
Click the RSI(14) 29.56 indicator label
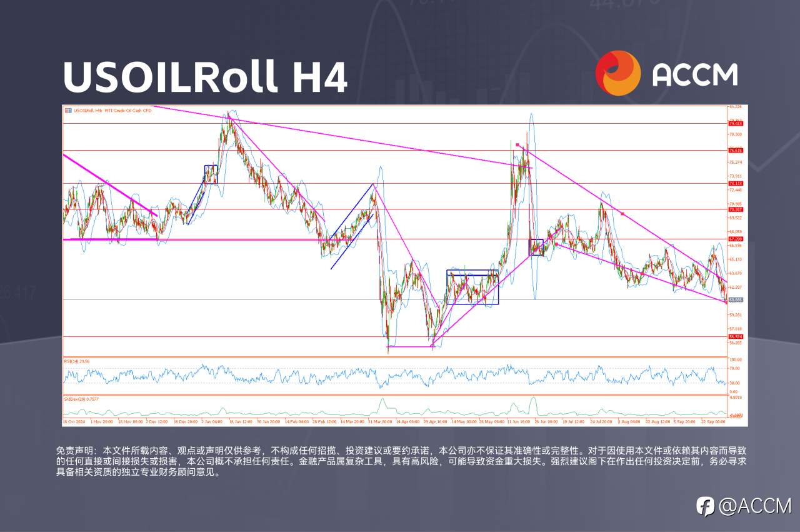(x=77, y=361)
